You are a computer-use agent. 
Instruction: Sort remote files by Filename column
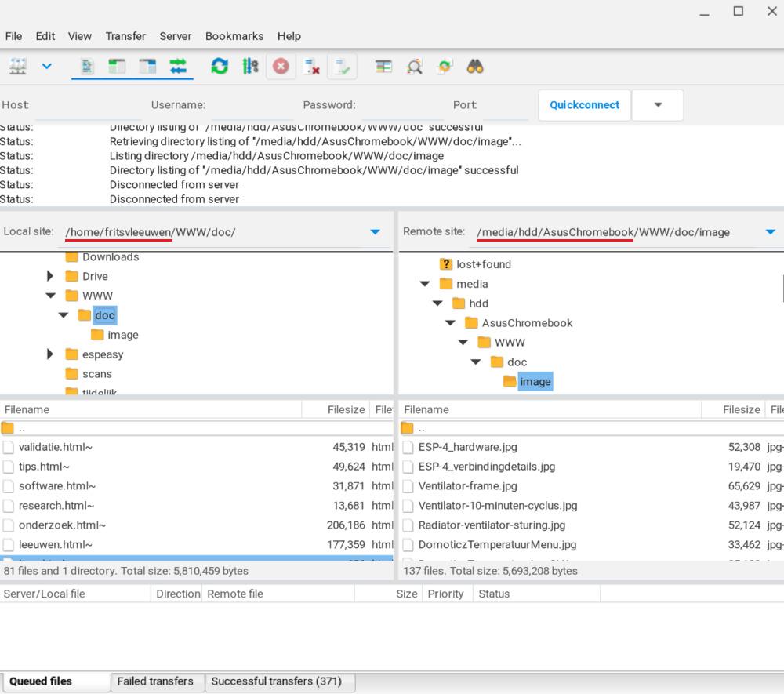[551, 409]
